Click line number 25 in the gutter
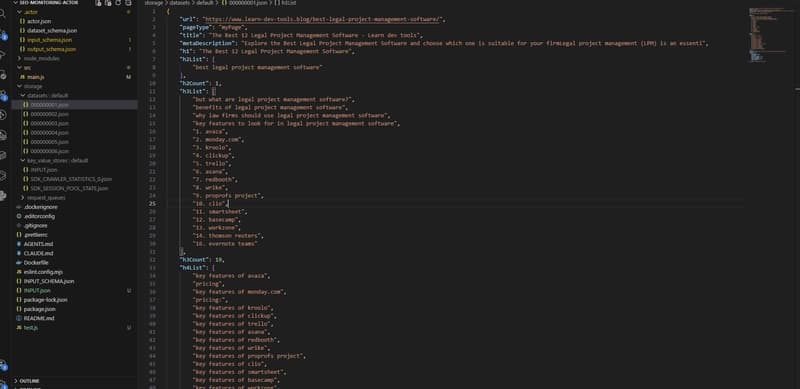Screen dimensions: 800x389 pyautogui.click(x=153, y=204)
